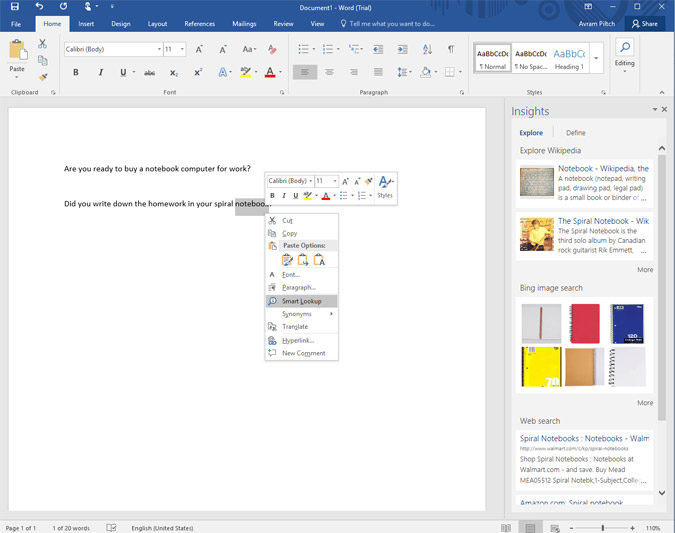Toggle Underline in the ribbon Font group
The width and height of the screenshot is (675, 533).
point(122,73)
